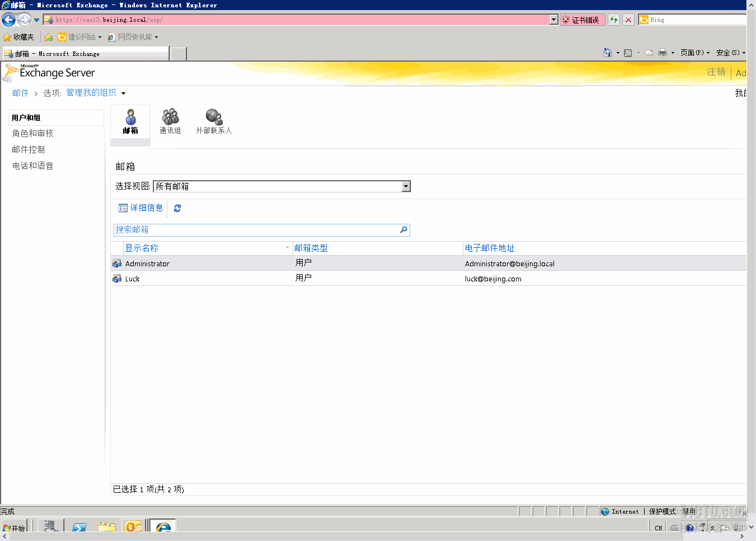Click the browser refresh icon
Screen dimensions: 756x541
click(x=614, y=20)
